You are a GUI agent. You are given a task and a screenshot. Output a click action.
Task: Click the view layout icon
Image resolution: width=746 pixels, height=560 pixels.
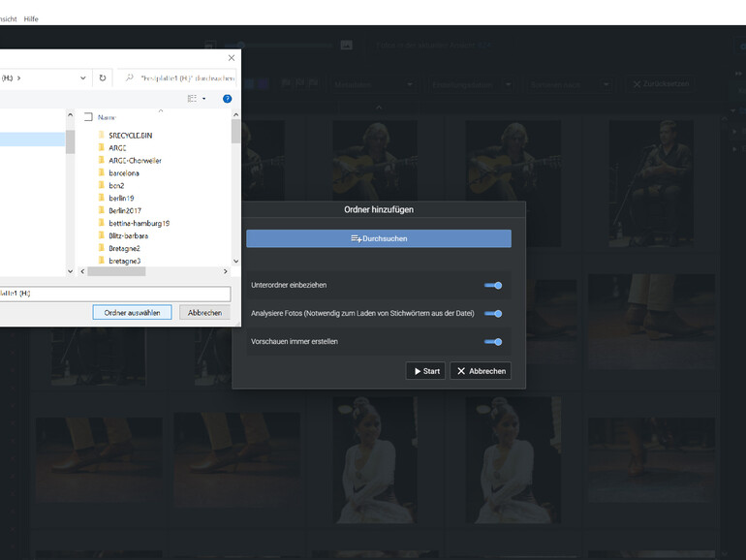coord(193,99)
